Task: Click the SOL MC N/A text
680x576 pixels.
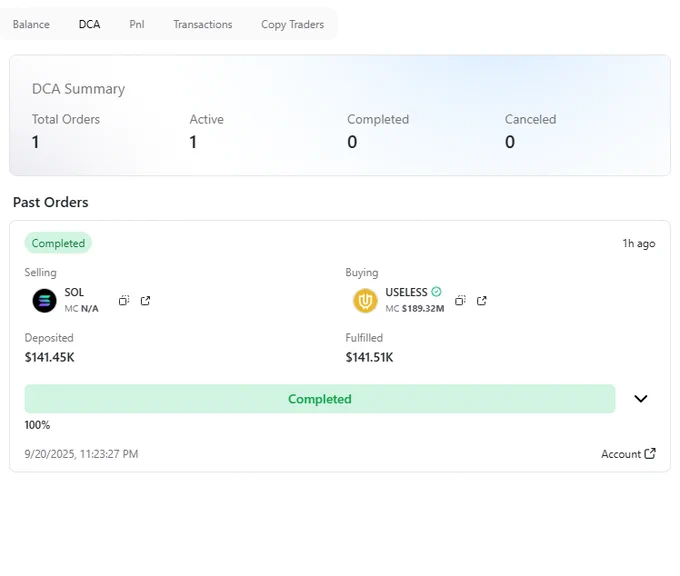Action: (82, 308)
